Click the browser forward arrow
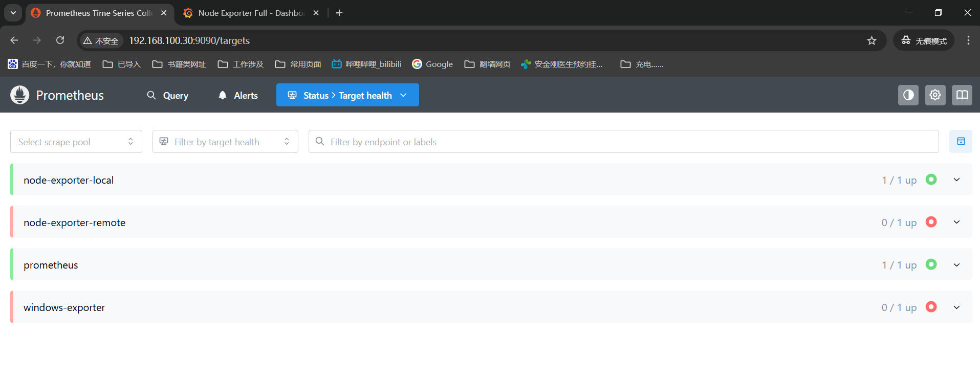 [37, 40]
